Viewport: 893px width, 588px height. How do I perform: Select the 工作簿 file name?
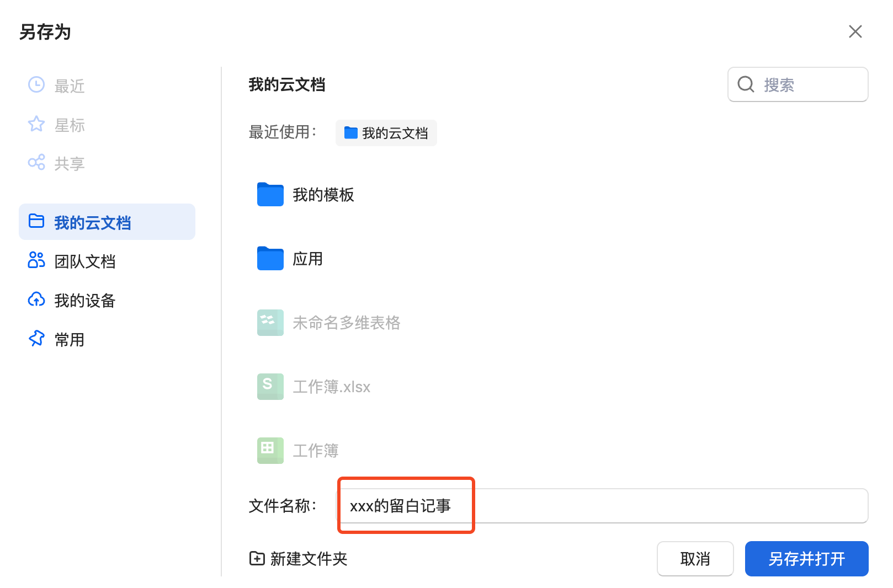pos(316,451)
